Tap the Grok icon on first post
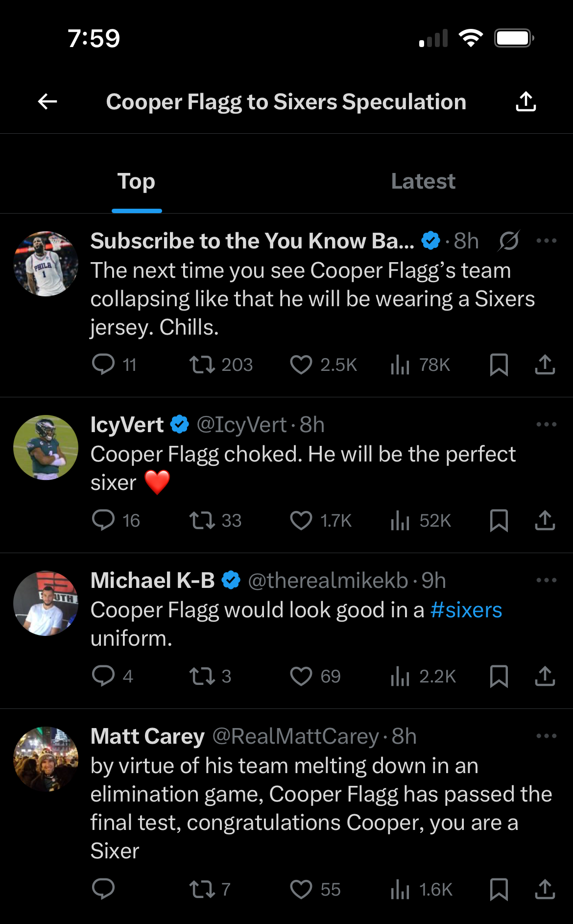The image size is (573, 924). (509, 241)
